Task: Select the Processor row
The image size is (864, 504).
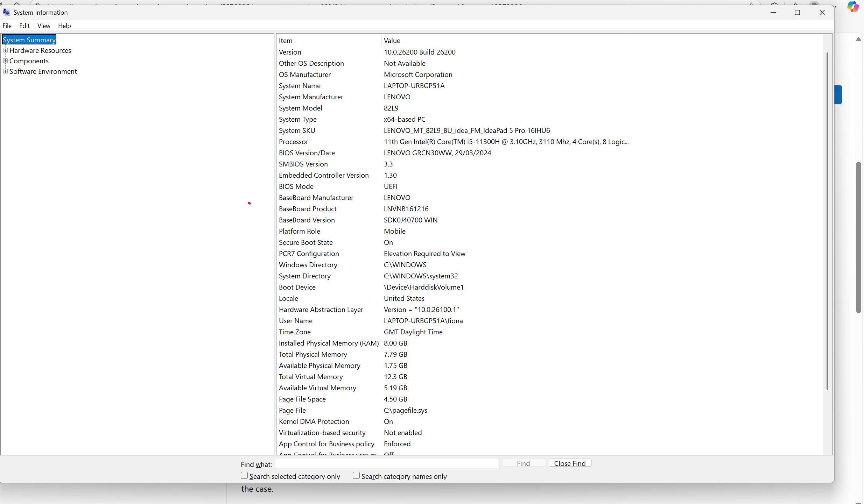Action: pos(454,142)
